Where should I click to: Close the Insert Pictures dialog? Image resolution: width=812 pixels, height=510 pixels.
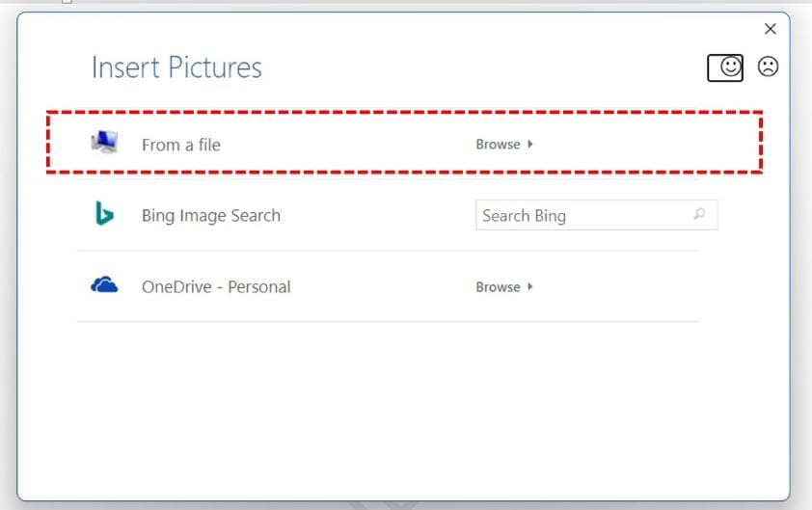[x=770, y=29]
